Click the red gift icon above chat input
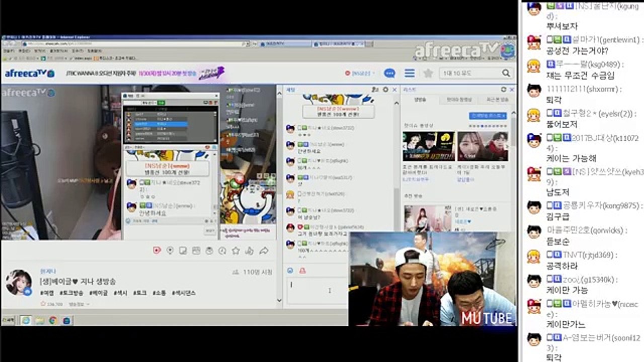644x362 pixels. tap(302, 270)
